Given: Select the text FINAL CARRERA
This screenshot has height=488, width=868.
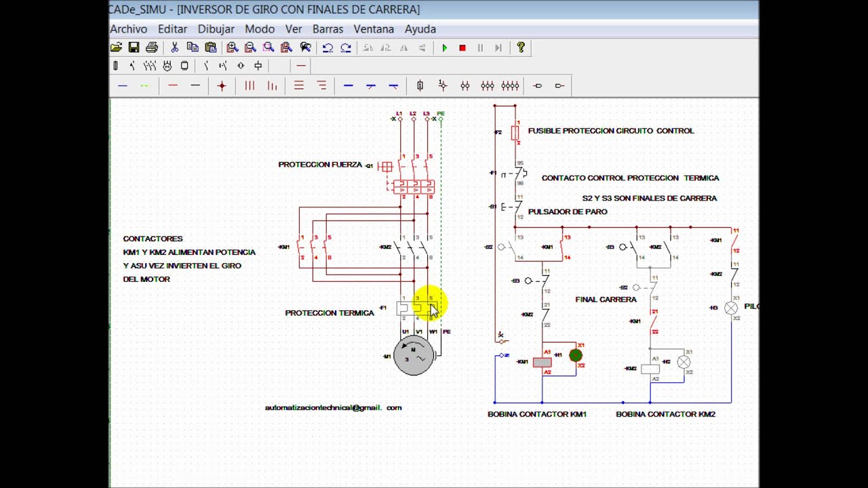Looking at the screenshot, I should point(606,300).
